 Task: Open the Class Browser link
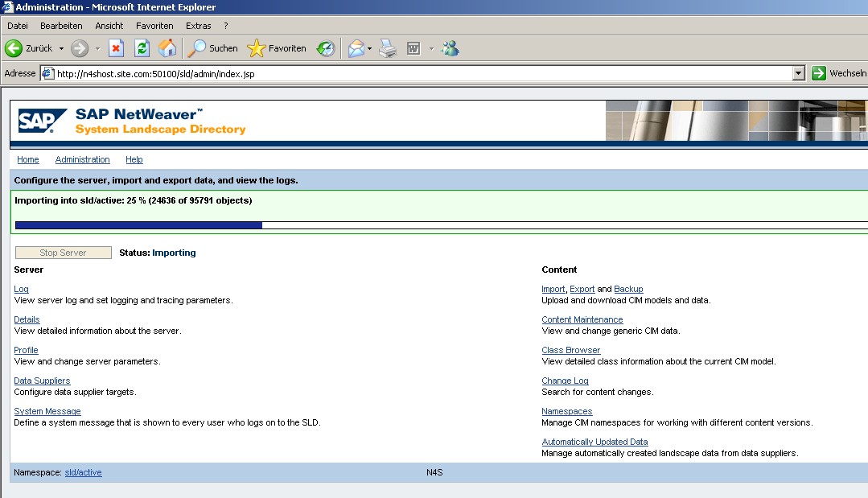pos(570,350)
